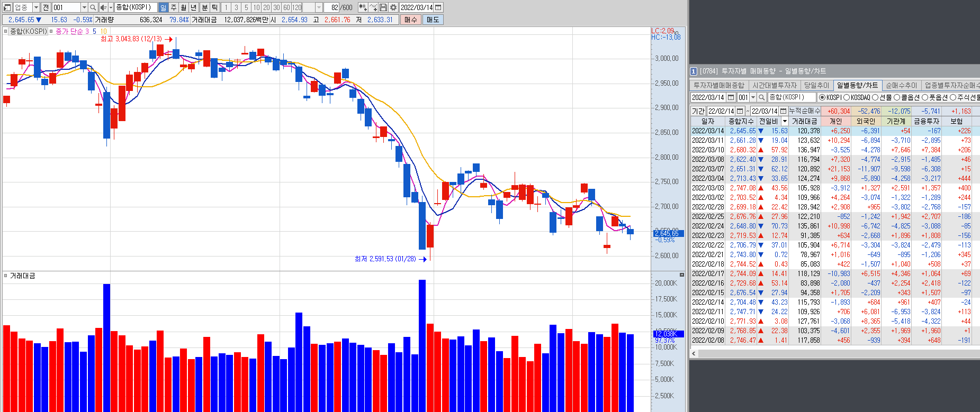Image resolution: width=980 pixels, height=412 pixels.
Task: Click the 최고 3,043.83 (12/13) high annotation
Action: point(131,39)
